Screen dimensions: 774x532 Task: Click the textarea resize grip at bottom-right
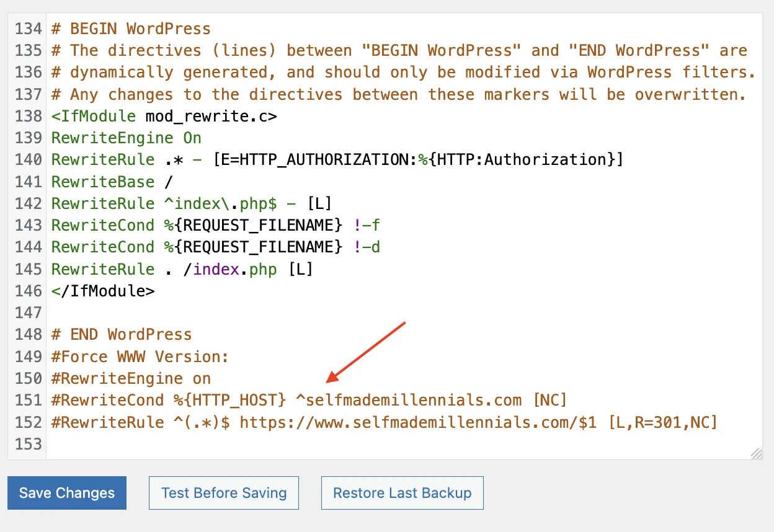coord(756,454)
